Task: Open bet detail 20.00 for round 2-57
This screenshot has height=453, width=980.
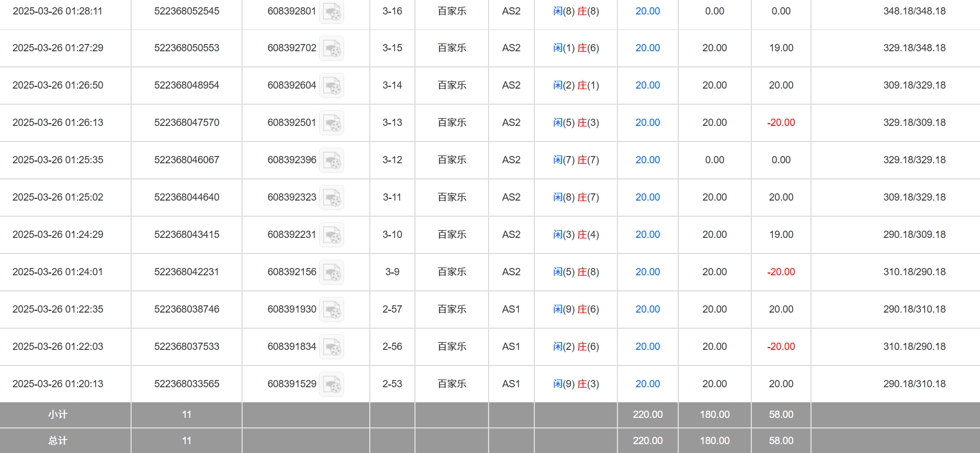Action: coord(648,309)
